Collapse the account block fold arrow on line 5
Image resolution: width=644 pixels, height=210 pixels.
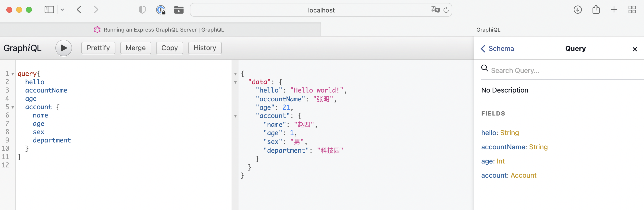coord(12,107)
